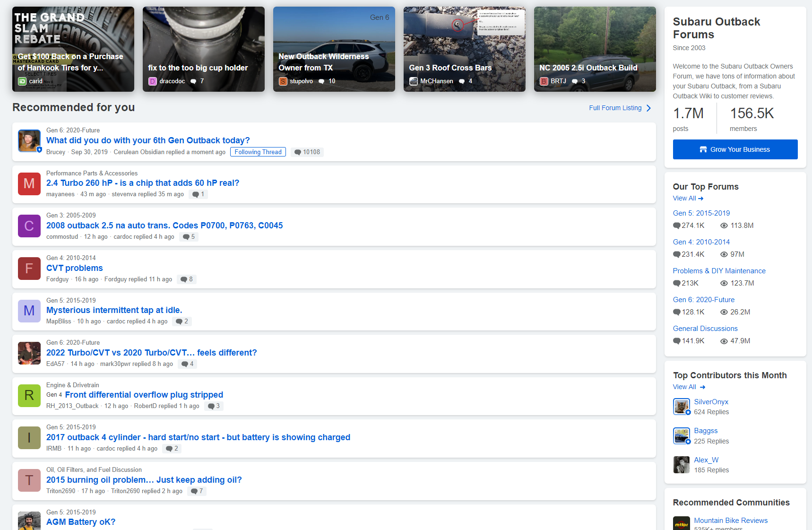
Task: Click Alex_W username link
Action: pos(706,460)
